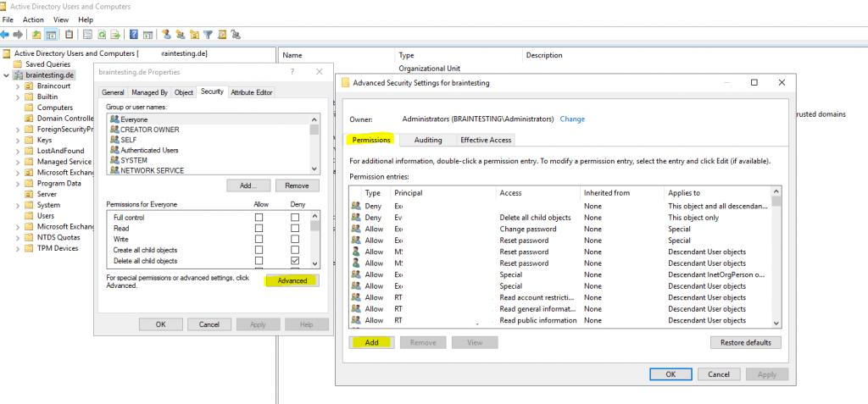Expand the NTDS Quotas tree node

[17, 237]
